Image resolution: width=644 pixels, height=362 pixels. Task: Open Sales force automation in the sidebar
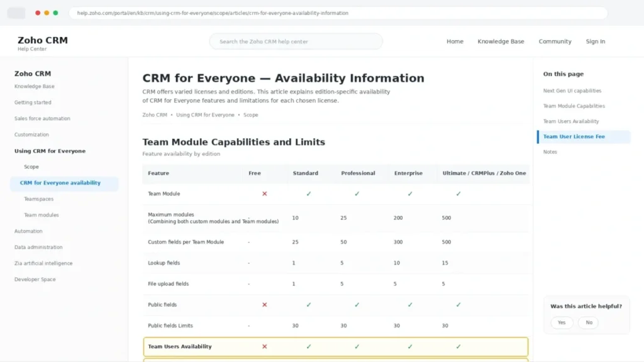coord(42,118)
